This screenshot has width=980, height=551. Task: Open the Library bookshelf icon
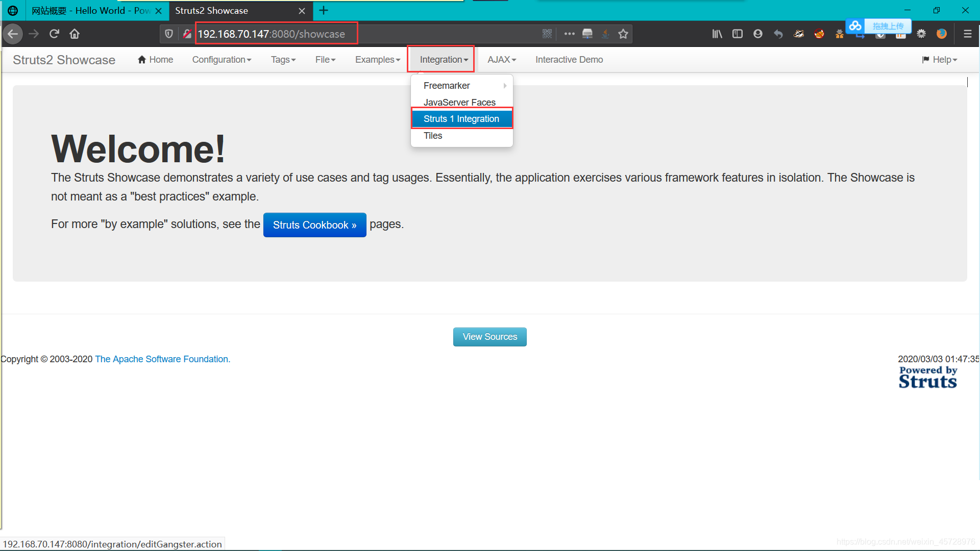[x=717, y=34]
